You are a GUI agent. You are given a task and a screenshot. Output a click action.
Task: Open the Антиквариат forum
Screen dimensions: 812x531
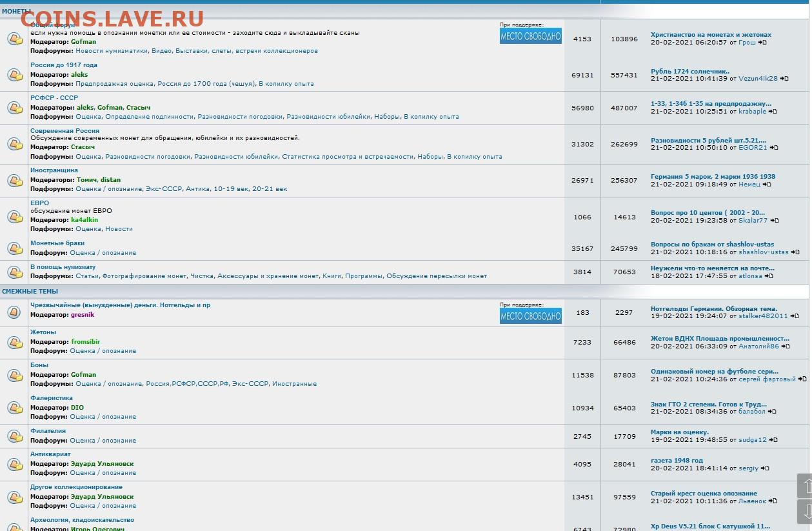(x=50, y=454)
